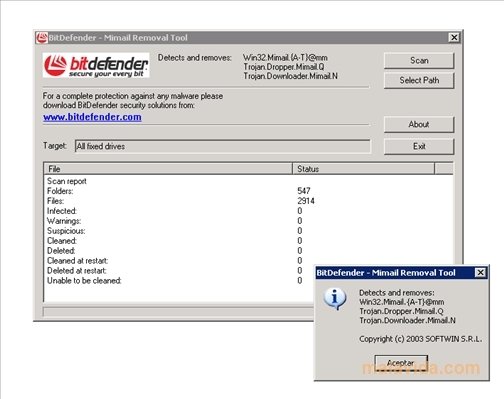The height and width of the screenshot is (399, 504).
Task: Click the folder count value 547
Action: click(x=304, y=191)
